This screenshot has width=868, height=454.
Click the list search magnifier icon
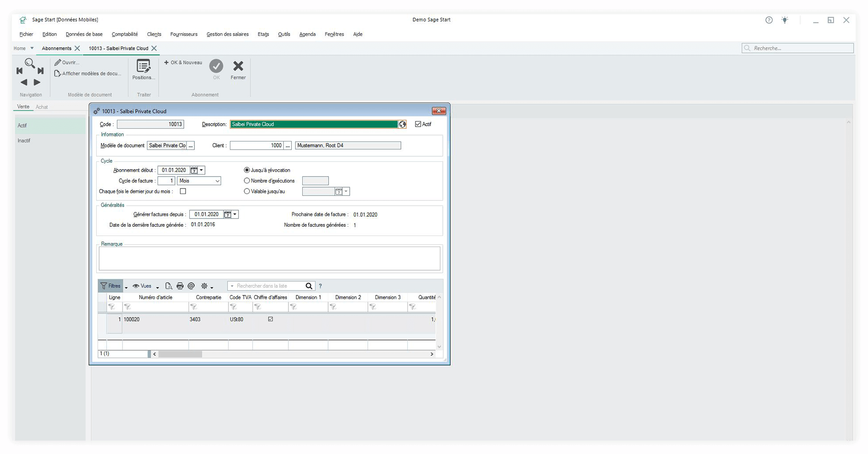309,286
